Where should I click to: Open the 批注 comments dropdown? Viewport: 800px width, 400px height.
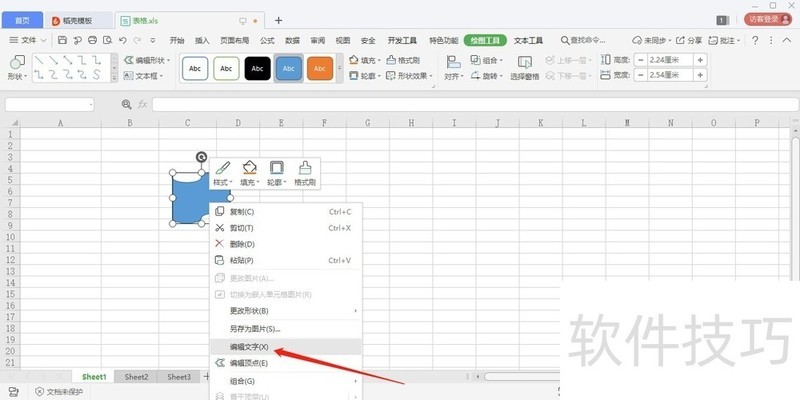coord(738,40)
